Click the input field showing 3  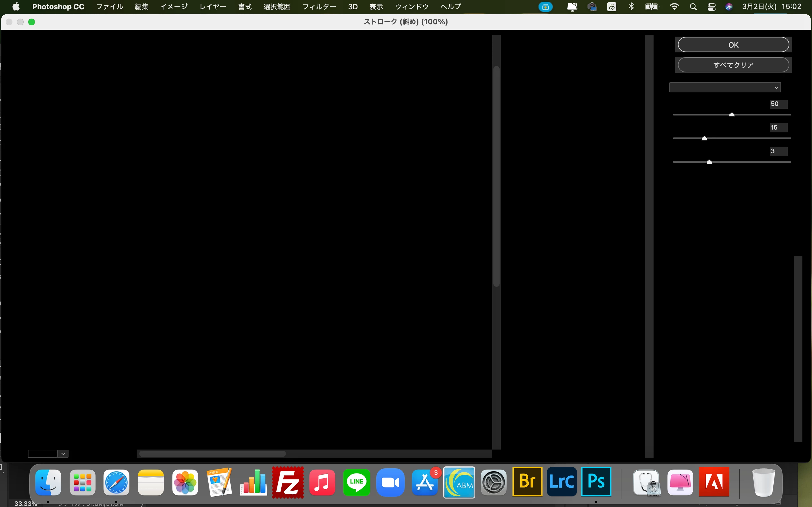tap(778, 151)
